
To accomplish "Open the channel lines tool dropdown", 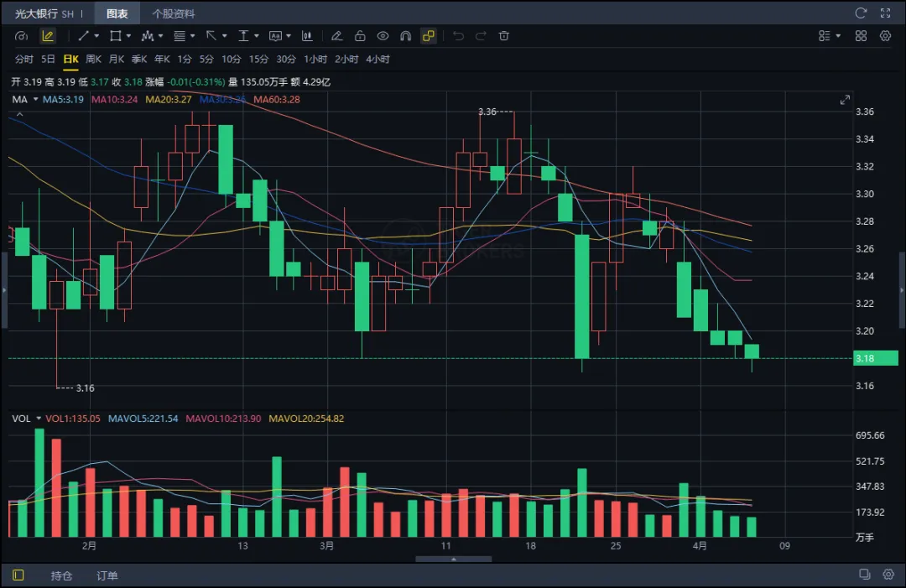I will [x=192, y=36].
